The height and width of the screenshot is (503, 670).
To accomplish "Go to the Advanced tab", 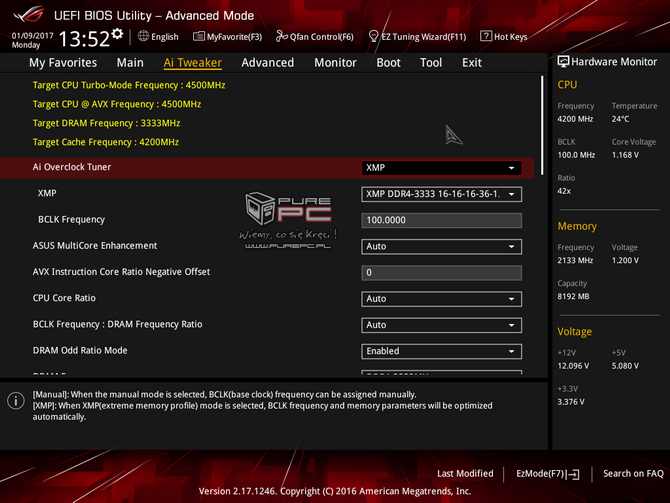I will pyautogui.click(x=267, y=63).
